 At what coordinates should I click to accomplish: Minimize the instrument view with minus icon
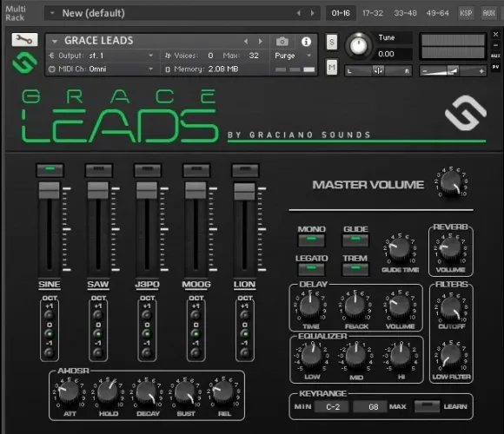point(495,45)
